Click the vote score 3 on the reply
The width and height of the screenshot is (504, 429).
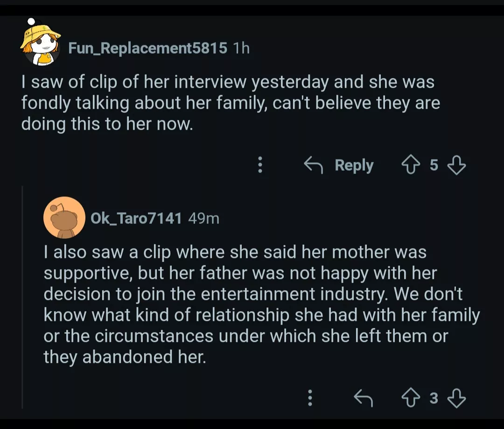click(x=434, y=398)
